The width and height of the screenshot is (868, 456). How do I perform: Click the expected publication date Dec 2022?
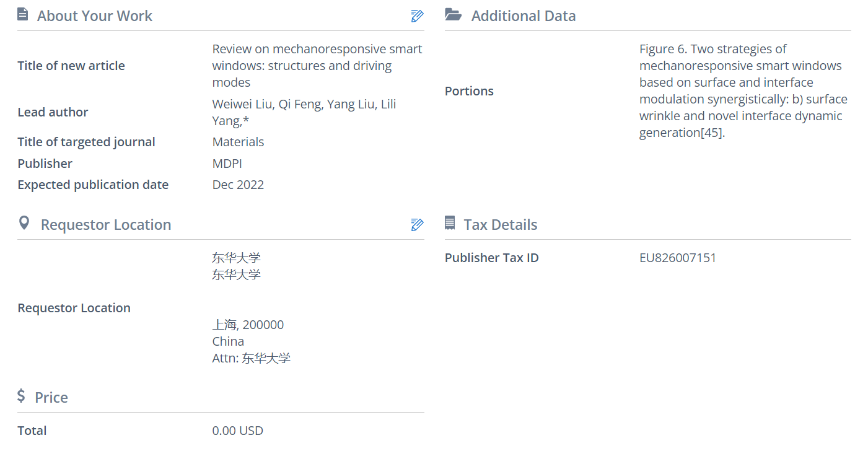pos(238,185)
